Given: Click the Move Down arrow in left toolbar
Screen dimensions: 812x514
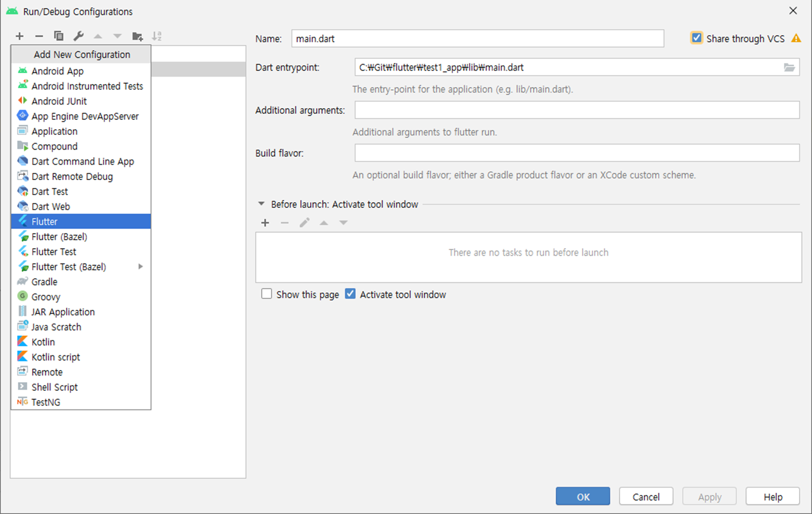Looking at the screenshot, I should point(117,36).
